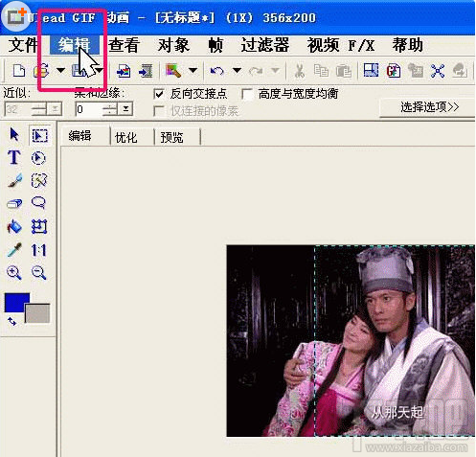
Task: Select the Magic Wand selection tool
Action: click(39, 180)
